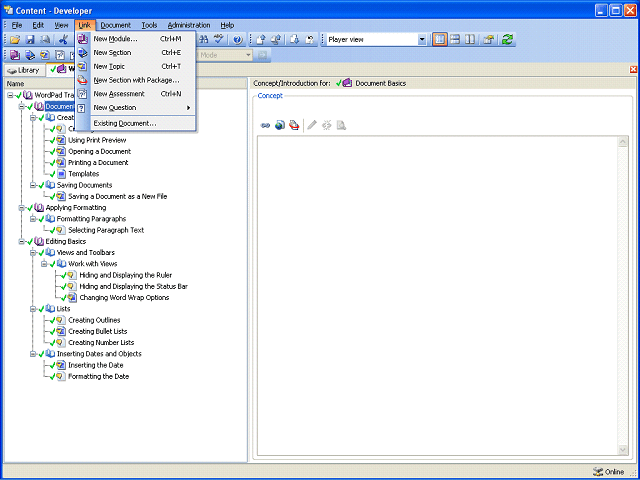The image size is (640, 480).
Task: Click the Concept pane scrollbar up arrow
Action: click(x=623, y=142)
